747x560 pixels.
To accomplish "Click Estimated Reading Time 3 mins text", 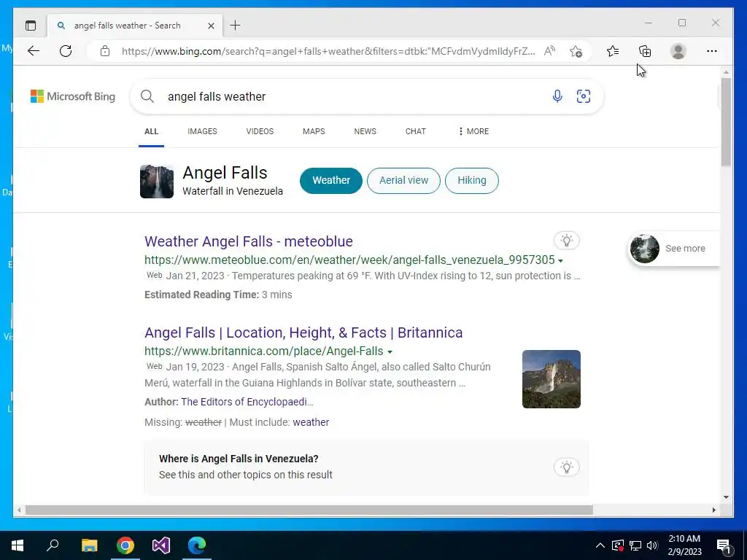I will 218,295.
